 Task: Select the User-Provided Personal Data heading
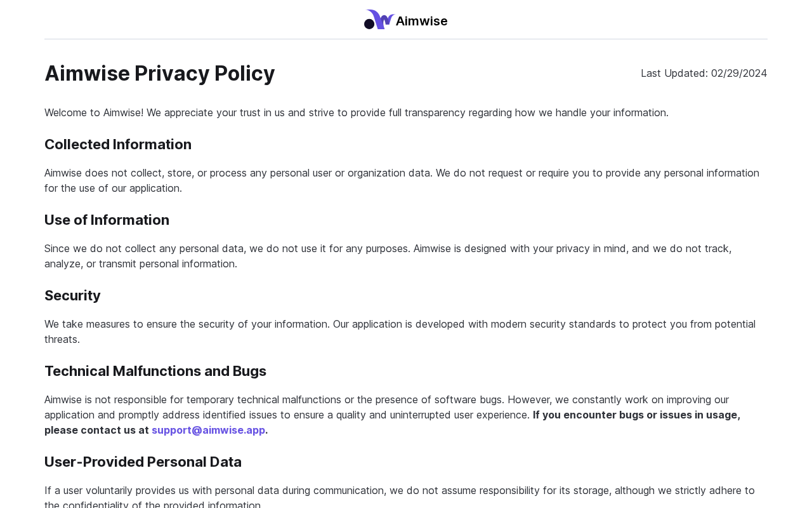[x=143, y=462]
